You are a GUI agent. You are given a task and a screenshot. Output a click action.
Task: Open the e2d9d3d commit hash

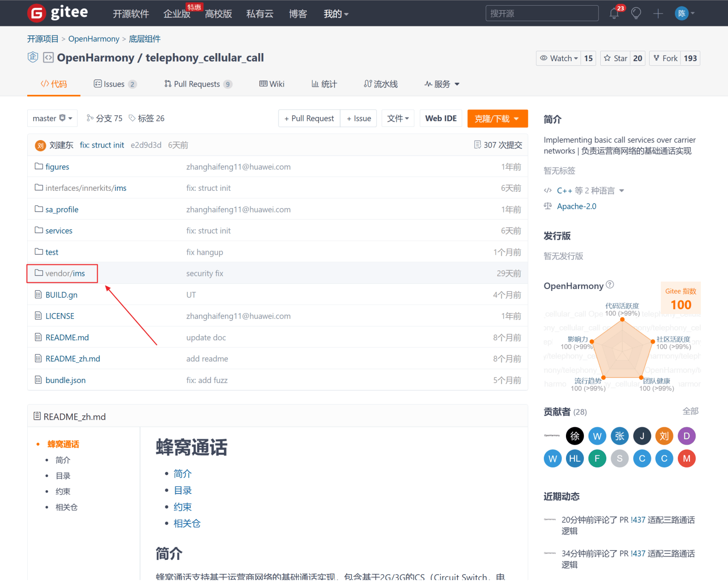[x=146, y=145]
